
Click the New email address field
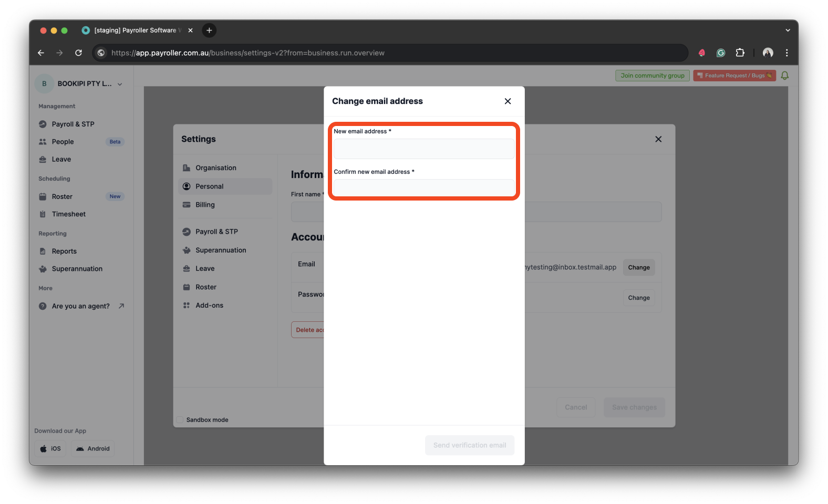coord(424,149)
